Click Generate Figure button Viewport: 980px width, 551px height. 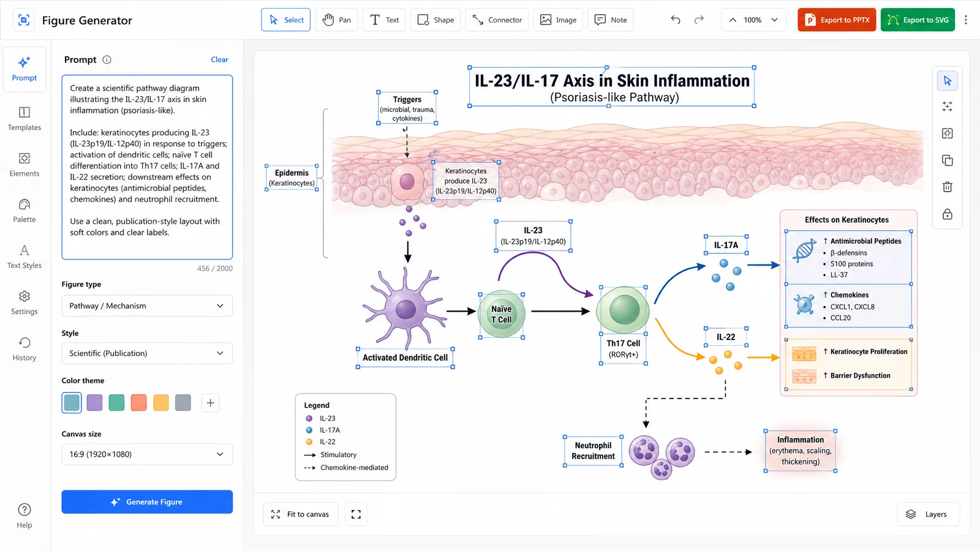coord(147,502)
